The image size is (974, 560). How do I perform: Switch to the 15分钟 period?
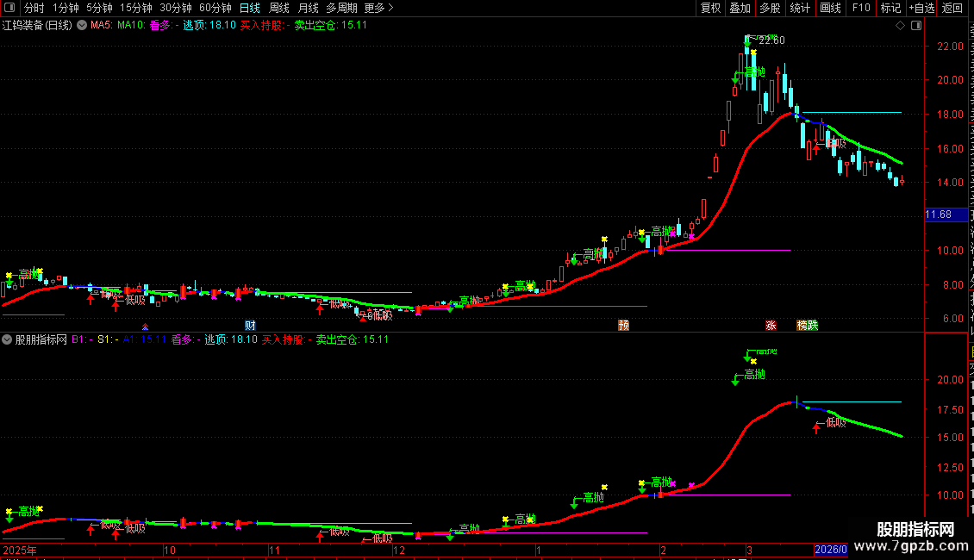[x=135, y=8]
